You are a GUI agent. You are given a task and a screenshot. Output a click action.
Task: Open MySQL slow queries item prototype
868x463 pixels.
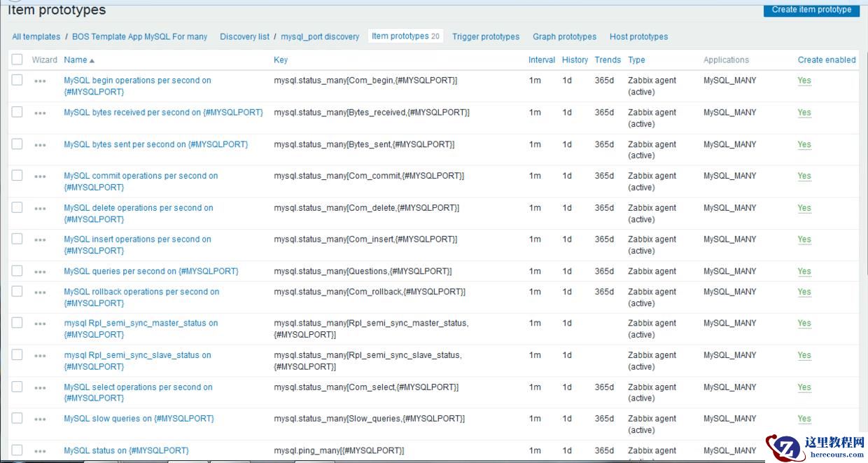coord(139,419)
